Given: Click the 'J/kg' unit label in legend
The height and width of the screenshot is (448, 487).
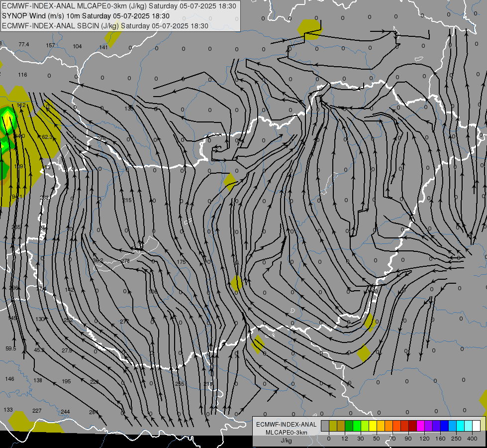Looking at the screenshot, I should [287, 441].
